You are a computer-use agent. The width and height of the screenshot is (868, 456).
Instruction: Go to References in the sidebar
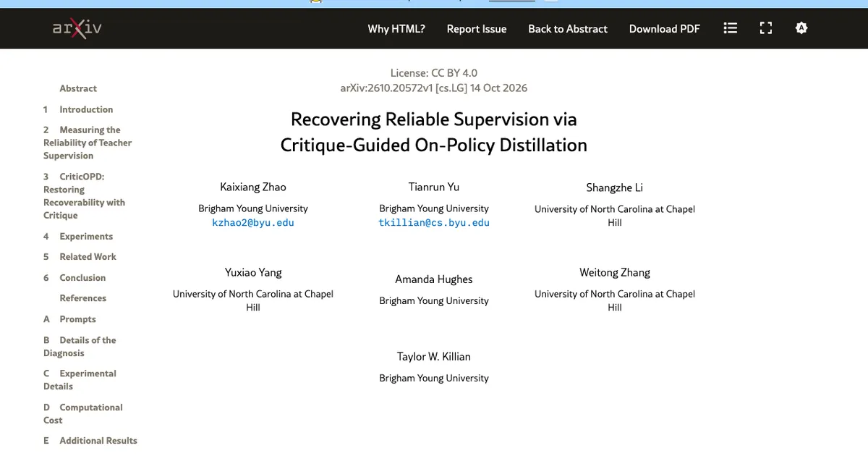click(83, 297)
